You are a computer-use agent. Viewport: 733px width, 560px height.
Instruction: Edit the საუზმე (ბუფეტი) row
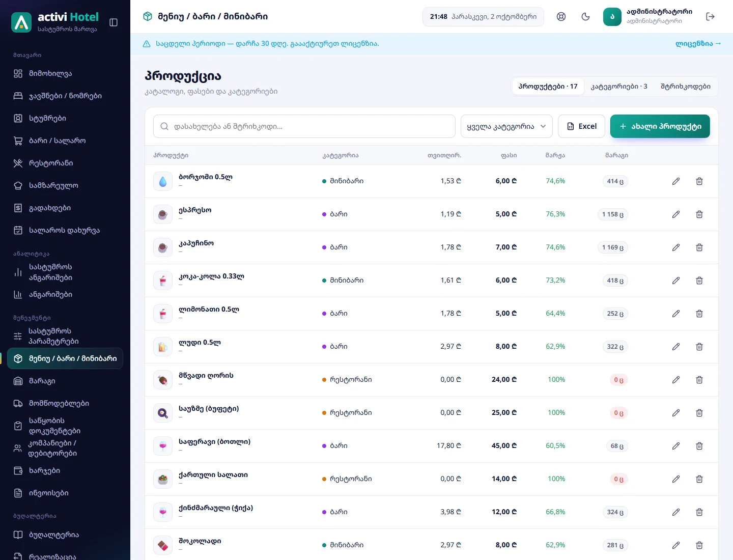(x=676, y=413)
